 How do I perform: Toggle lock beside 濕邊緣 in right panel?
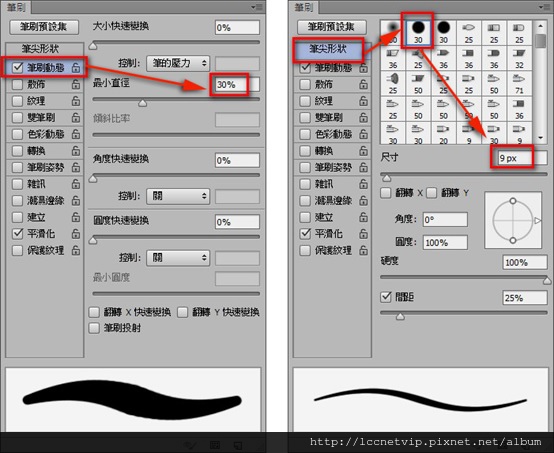click(363, 200)
